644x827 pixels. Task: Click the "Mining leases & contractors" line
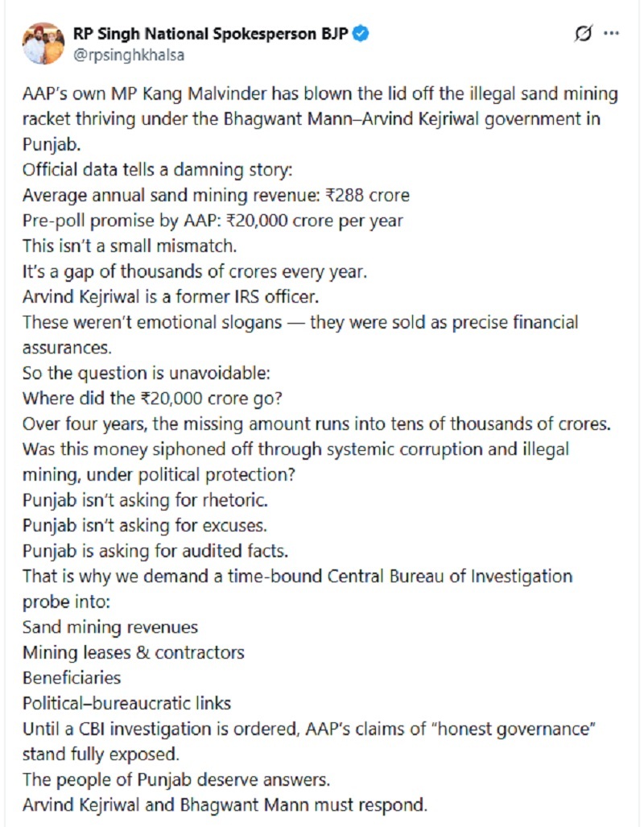click(134, 652)
